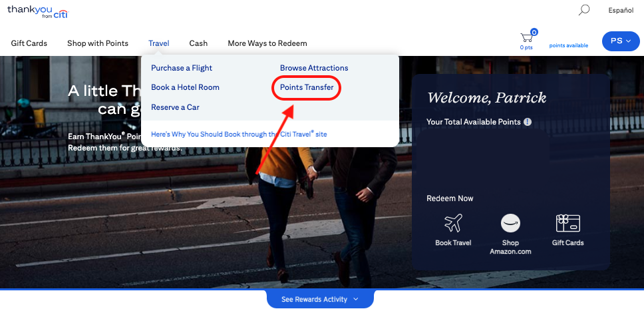The image size is (644, 315).
Task: Click the points info exclamation icon
Action: pyautogui.click(x=528, y=122)
